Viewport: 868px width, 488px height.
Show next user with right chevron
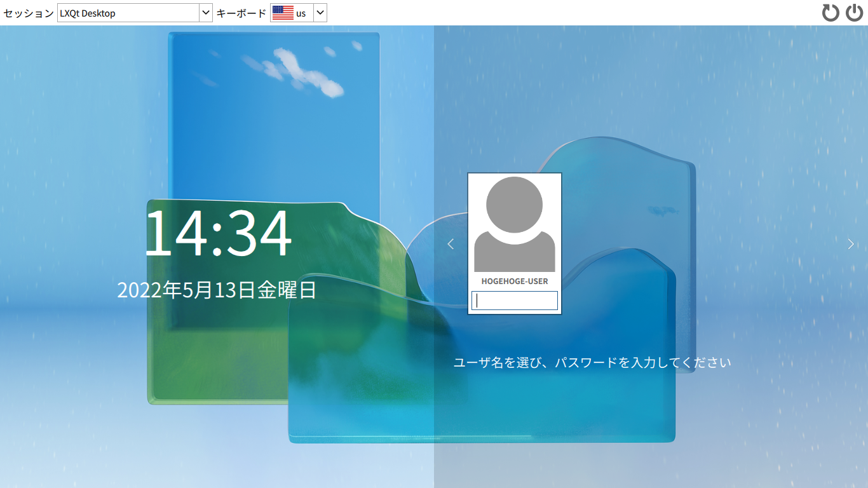851,243
